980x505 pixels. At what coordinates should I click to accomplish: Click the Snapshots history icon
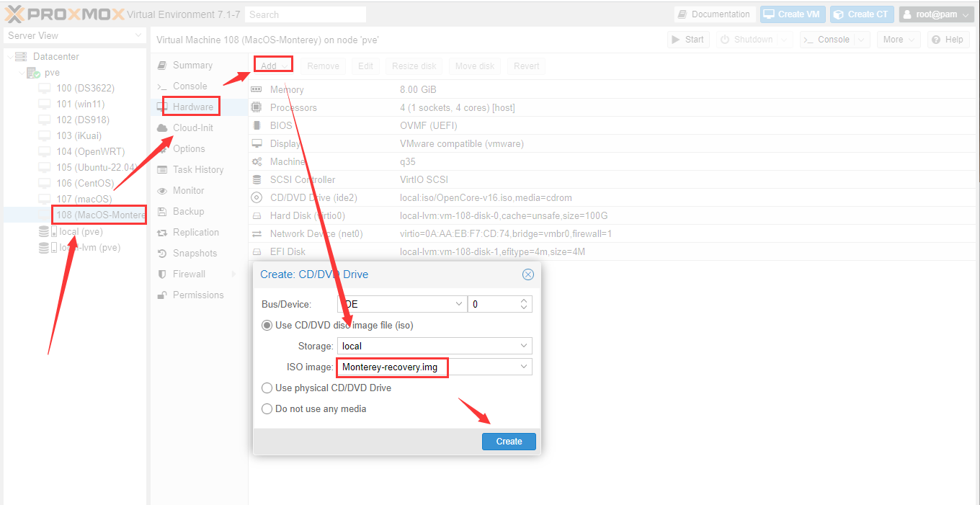pyautogui.click(x=162, y=254)
